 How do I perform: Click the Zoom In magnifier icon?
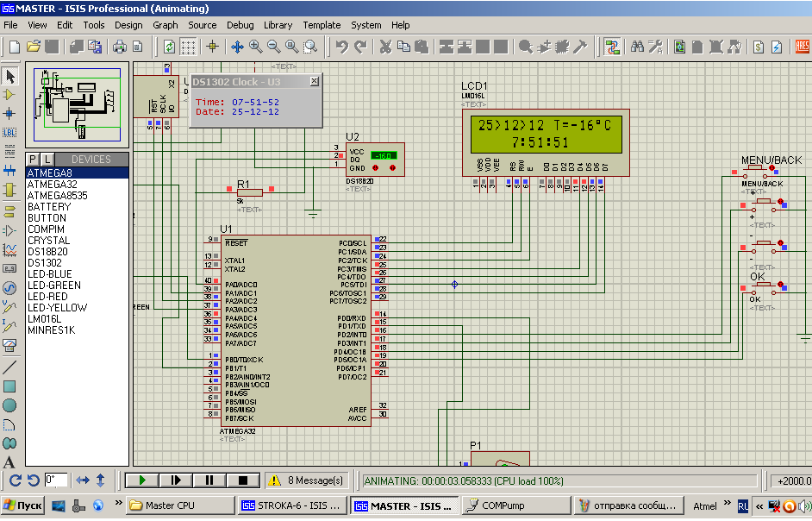(x=256, y=47)
